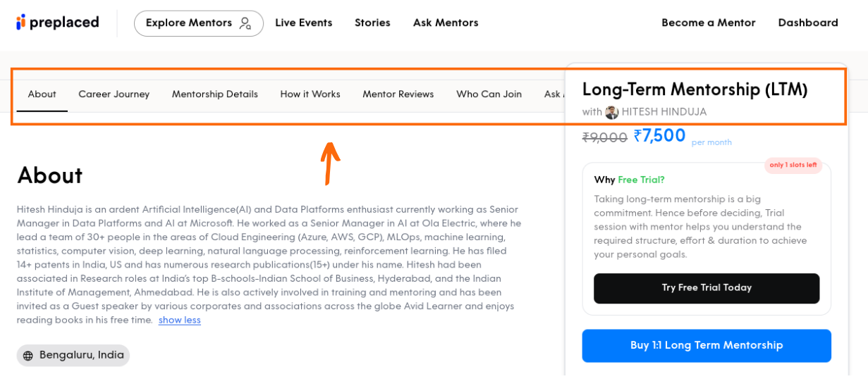Switch to the Career Journey tab
The image size is (868, 386).
[x=114, y=94]
